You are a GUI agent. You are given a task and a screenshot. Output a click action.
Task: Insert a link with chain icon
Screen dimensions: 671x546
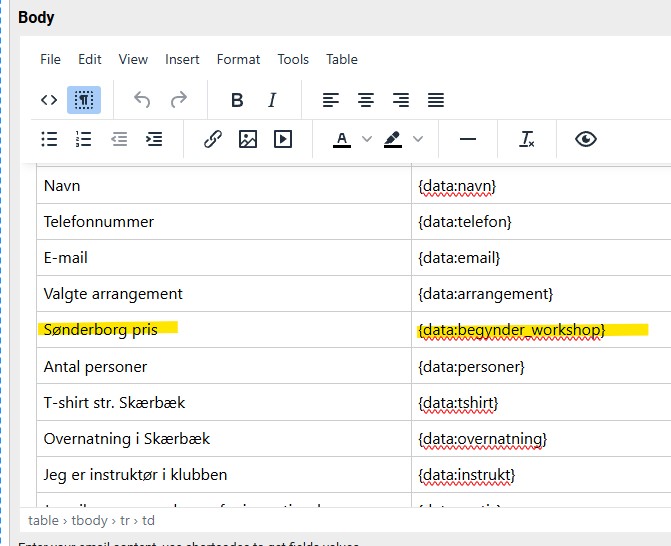[213, 140]
